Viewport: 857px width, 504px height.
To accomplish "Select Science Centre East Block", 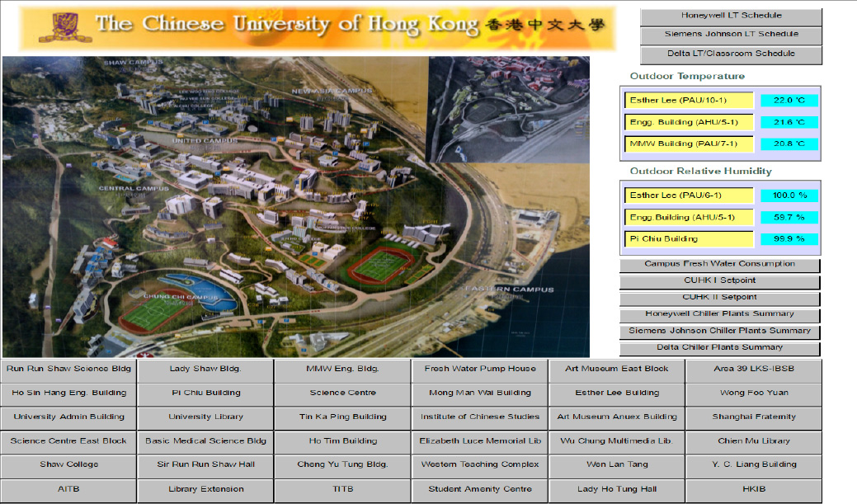I will (68, 443).
